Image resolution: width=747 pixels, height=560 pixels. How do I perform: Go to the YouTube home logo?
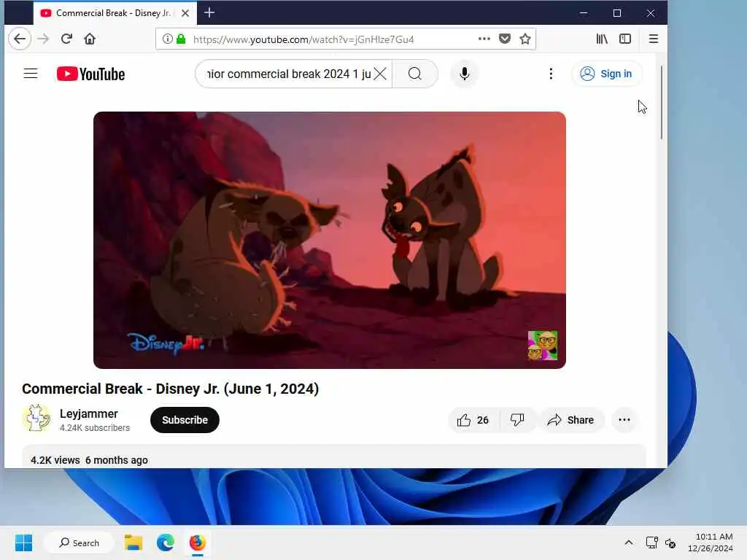point(90,74)
